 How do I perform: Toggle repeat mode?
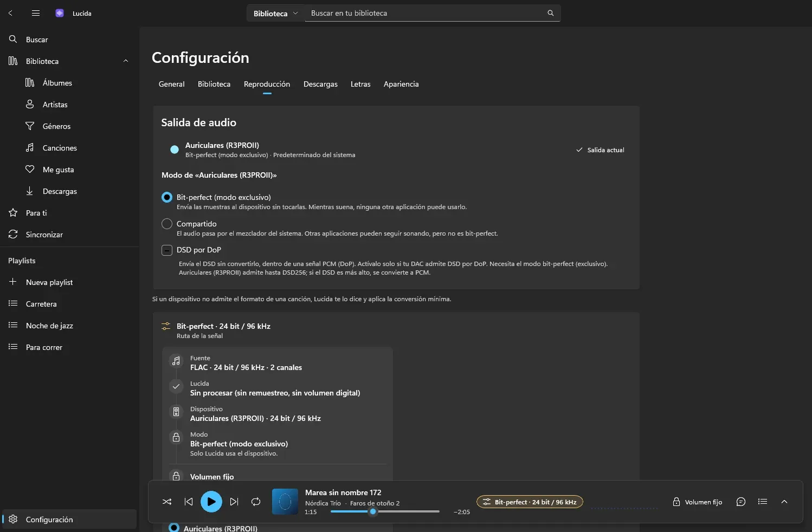coord(256,502)
